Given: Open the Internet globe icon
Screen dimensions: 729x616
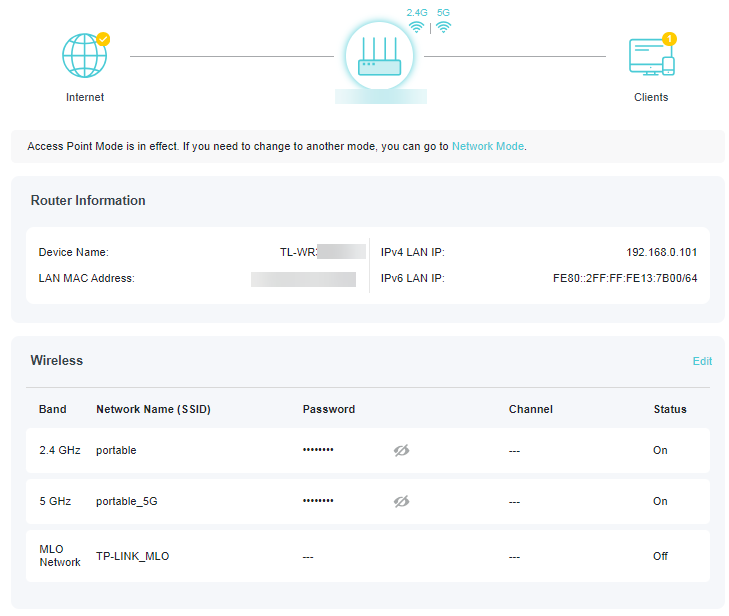Looking at the screenshot, I should (85, 56).
